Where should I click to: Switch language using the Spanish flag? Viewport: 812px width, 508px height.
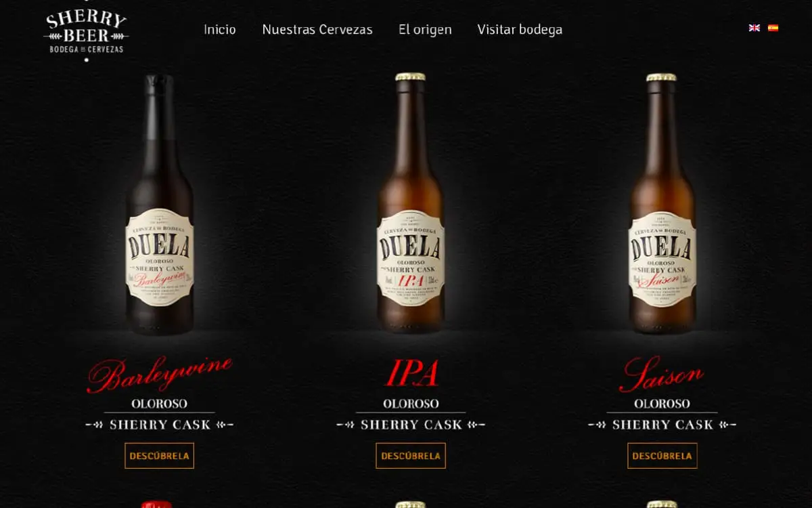coord(773,28)
